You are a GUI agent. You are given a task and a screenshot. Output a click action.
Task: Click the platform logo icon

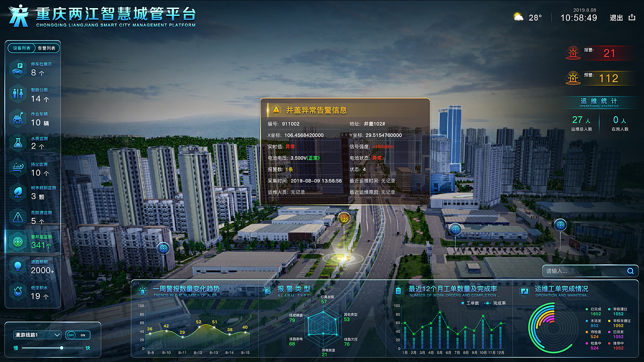[x=19, y=15]
